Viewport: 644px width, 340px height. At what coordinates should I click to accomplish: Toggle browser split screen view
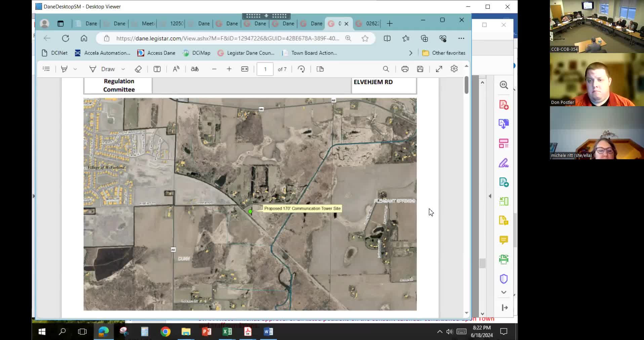pyautogui.click(x=387, y=38)
